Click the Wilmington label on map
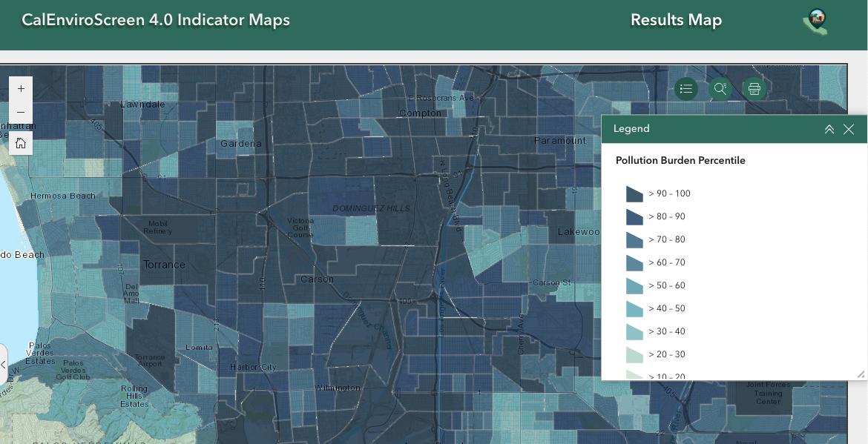This screenshot has height=444, width=868. 337,388
